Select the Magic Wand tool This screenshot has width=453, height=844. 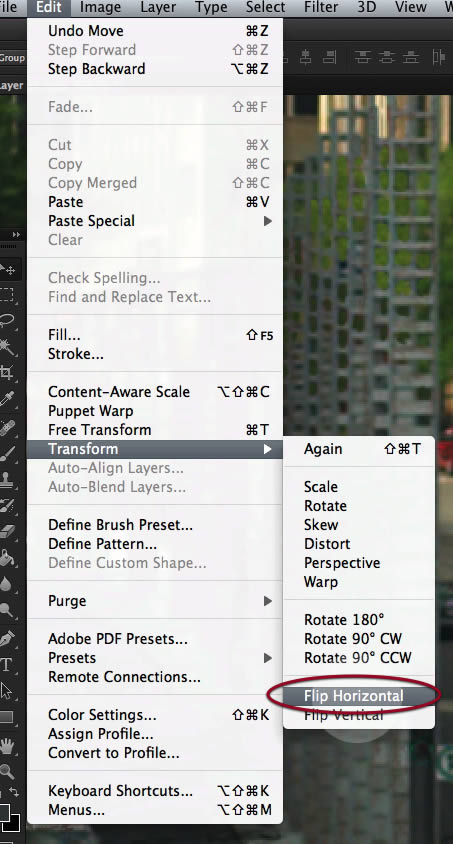(x=8, y=346)
